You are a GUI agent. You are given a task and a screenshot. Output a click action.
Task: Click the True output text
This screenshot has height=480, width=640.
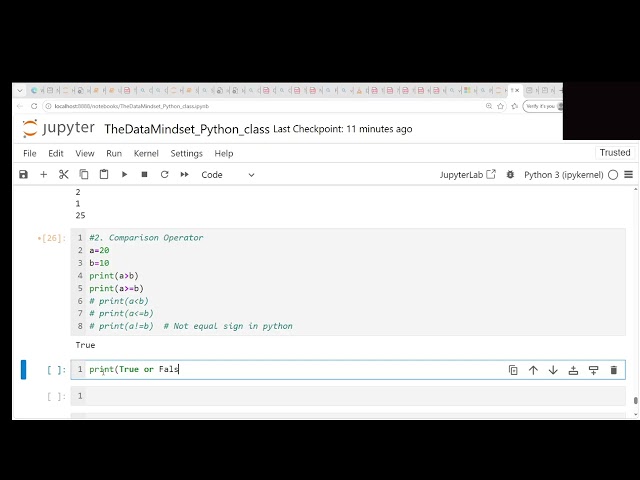(x=85, y=345)
